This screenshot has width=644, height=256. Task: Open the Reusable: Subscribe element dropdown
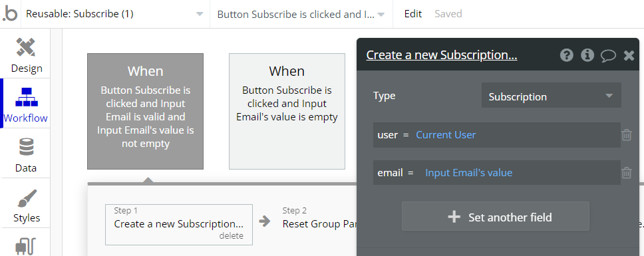coord(115,14)
